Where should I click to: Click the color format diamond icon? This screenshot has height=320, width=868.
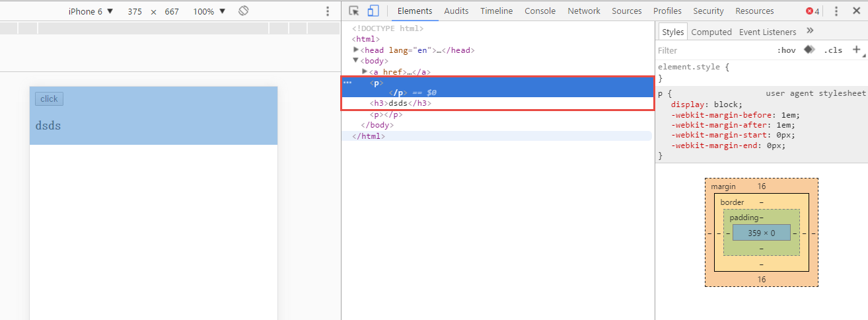point(809,50)
